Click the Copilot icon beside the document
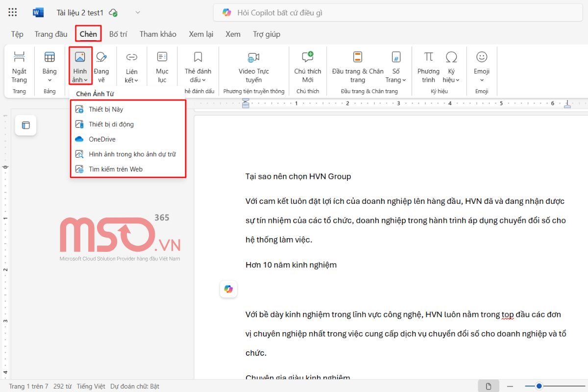Screen dimensions: 588x392 tap(228, 289)
